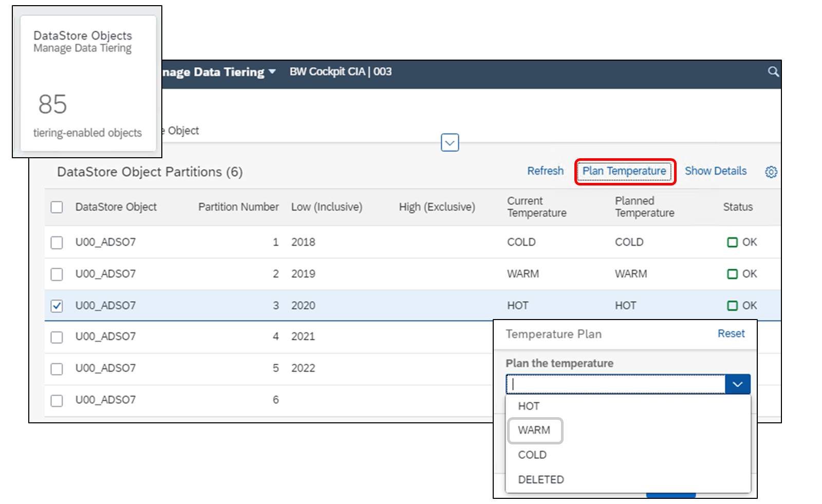The height and width of the screenshot is (504, 822).
Task: Select checkbox for partition 1 row (2018)
Action: 57,242
